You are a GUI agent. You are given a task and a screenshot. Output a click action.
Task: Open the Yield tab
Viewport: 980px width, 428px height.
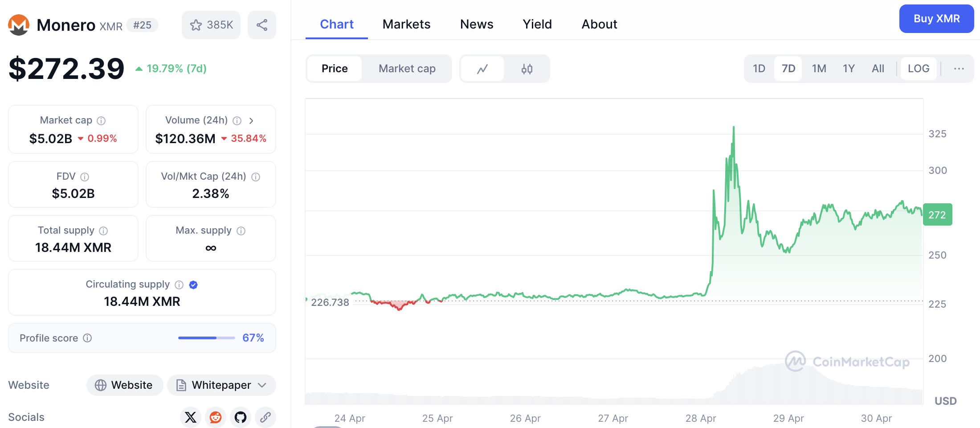click(537, 24)
